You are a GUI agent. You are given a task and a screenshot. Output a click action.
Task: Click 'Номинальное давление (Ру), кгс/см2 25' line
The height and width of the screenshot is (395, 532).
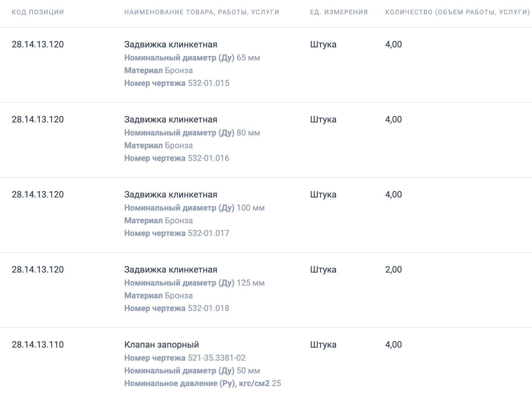pos(202,384)
